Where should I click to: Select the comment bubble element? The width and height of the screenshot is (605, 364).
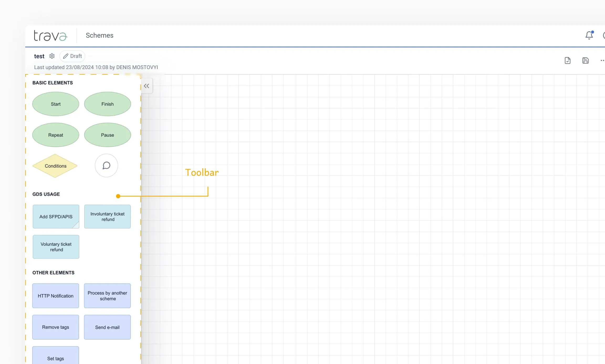tap(106, 165)
